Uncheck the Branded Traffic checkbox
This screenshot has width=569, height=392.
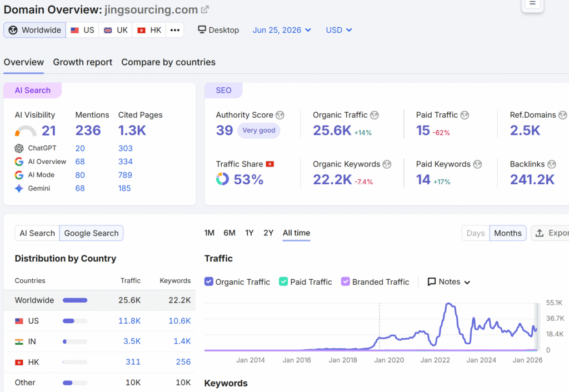pos(346,282)
